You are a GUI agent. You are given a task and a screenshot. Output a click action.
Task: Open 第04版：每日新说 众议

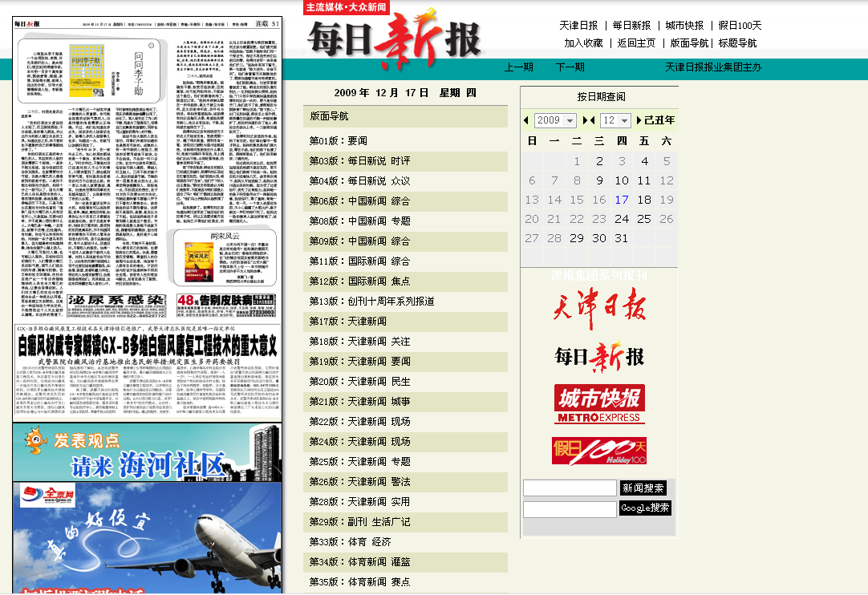point(360,181)
